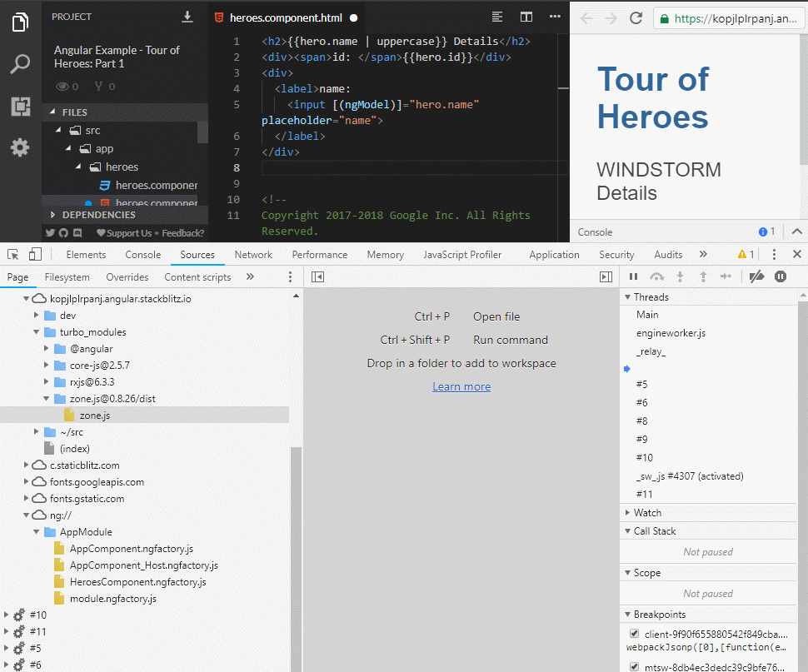Toggle the client-9f90f655880542f849cba breakpoint checkbox
Screen dimensions: 808x672
[x=635, y=634]
